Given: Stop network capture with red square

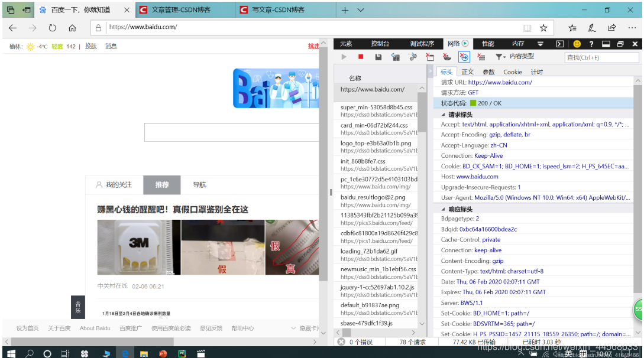Looking at the screenshot, I should coord(361,57).
